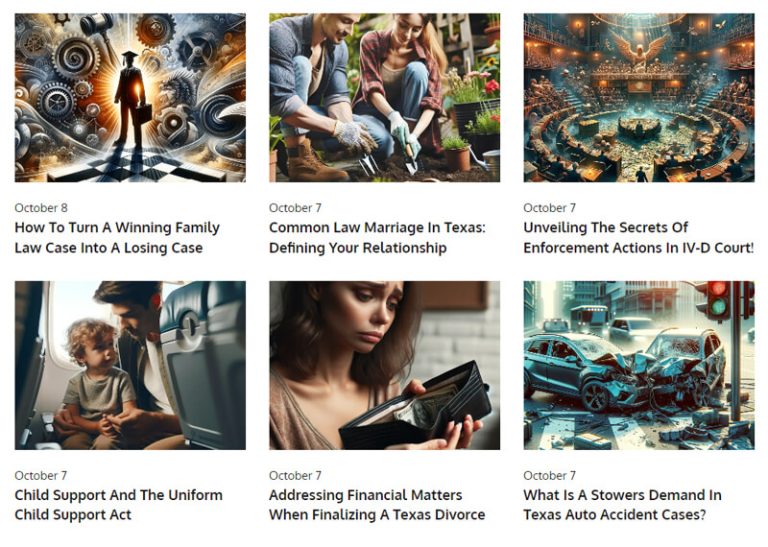Image resolution: width=768 pixels, height=547 pixels.
Task: Select the father and toddler airplane image
Action: [130, 365]
